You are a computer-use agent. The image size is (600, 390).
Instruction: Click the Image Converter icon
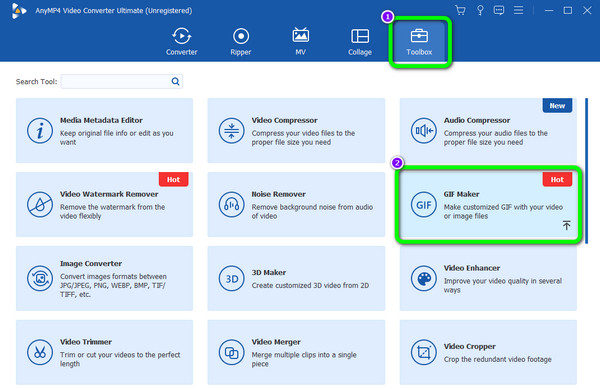[x=40, y=279]
